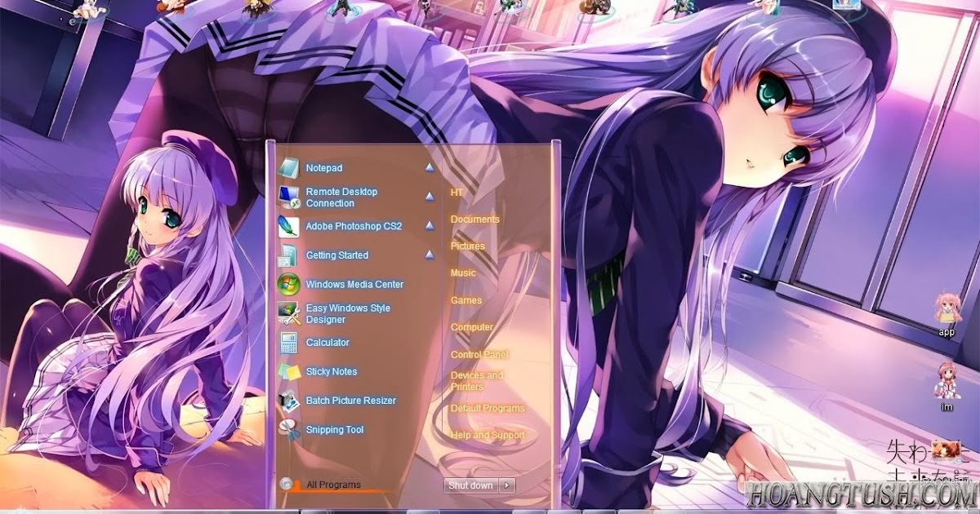The image size is (980, 514).
Task: Expand Notepad jump list arrow
Action: click(430, 168)
